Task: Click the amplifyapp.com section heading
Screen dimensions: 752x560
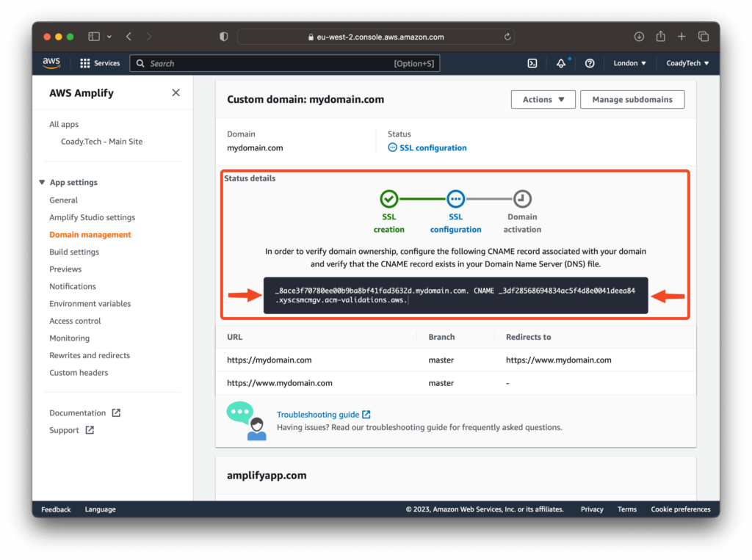Action: coord(267,475)
